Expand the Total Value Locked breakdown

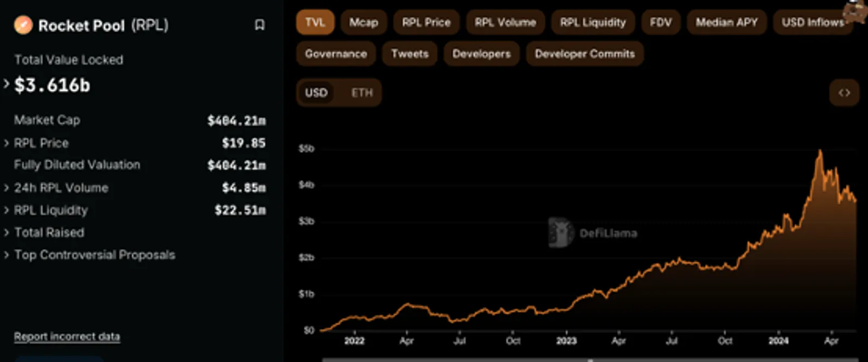point(7,84)
